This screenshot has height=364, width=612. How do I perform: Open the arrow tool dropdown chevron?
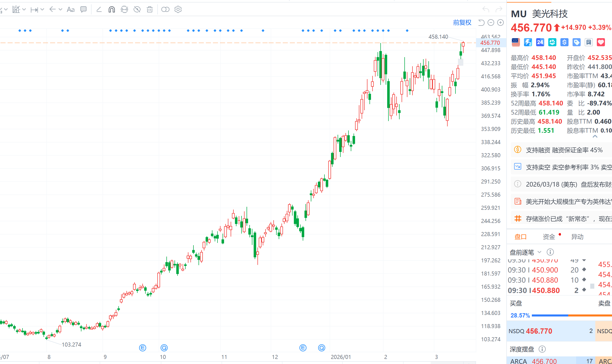pyautogui.click(x=60, y=10)
